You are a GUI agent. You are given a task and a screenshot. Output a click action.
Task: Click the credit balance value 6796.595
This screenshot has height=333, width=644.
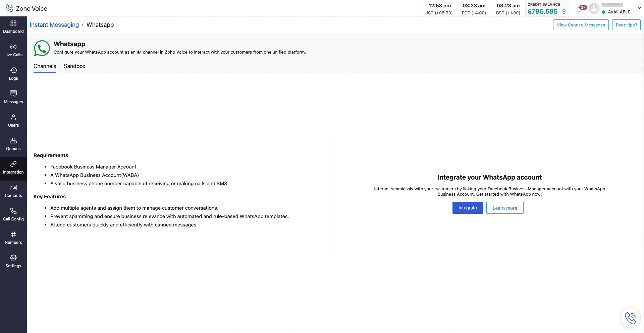pos(542,11)
